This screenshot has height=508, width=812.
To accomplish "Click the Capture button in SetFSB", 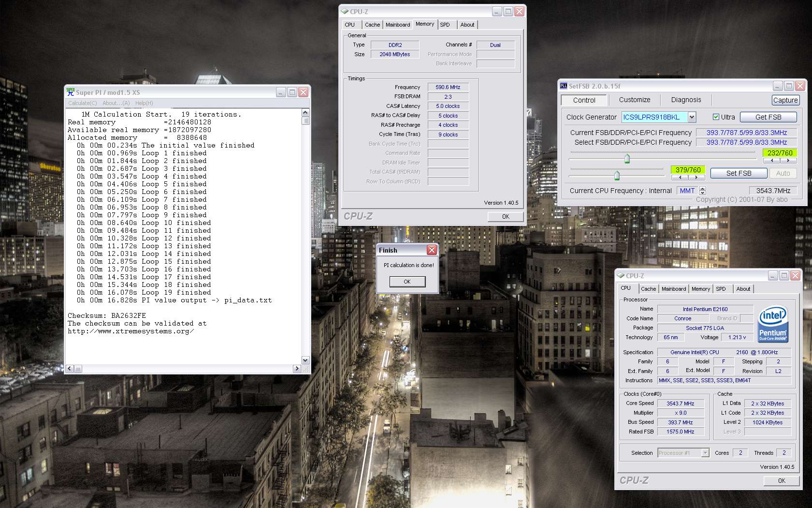I will pyautogui.click(x=785, y=100).
